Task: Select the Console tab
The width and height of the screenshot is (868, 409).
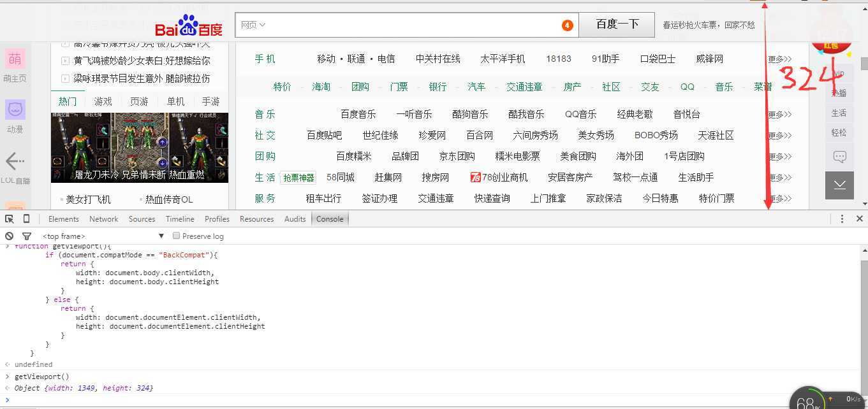Action: tap(330, 219)
